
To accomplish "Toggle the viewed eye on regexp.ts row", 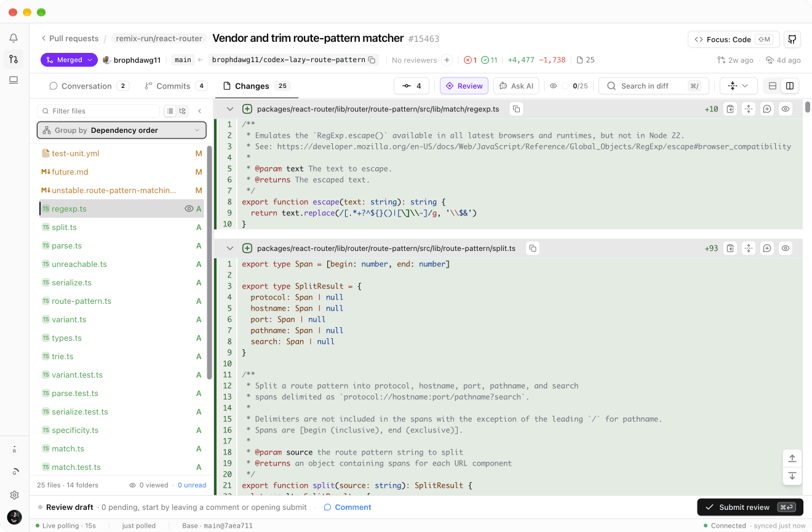I will pos(189,209).
